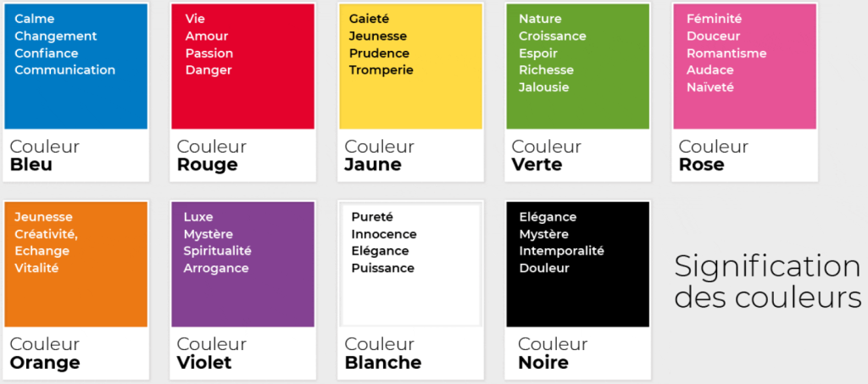Select the 'Couleur Blanche' label
The image size is (868, 384).
(x=383, y=353)
